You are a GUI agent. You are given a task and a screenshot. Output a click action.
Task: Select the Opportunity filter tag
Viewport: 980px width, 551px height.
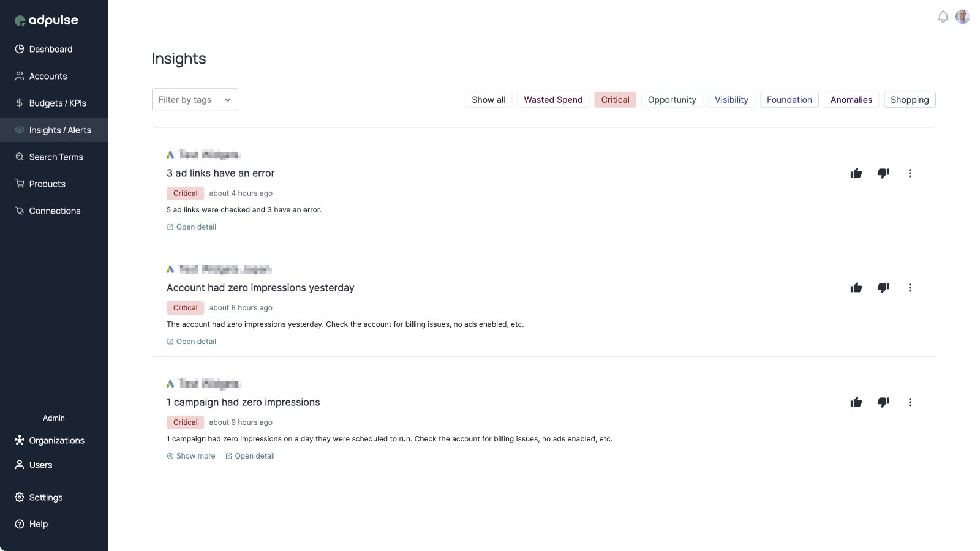point(672,100)
